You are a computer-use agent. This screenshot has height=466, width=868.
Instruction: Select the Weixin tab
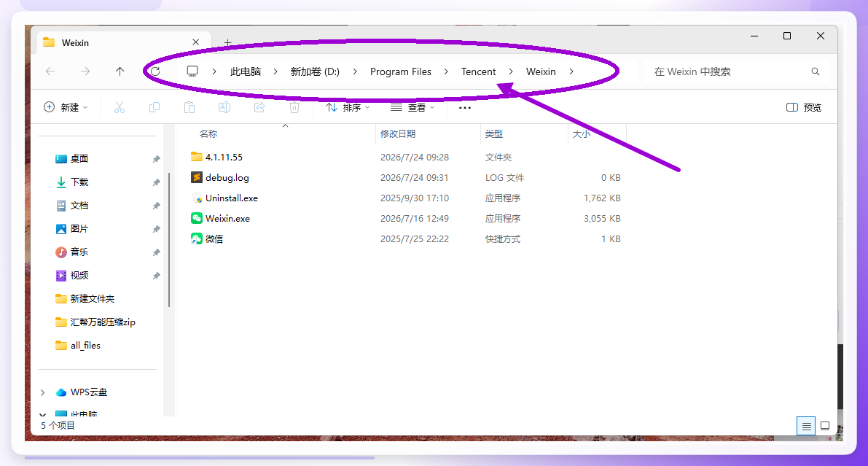pyautogui.click(x=122, y=43)
